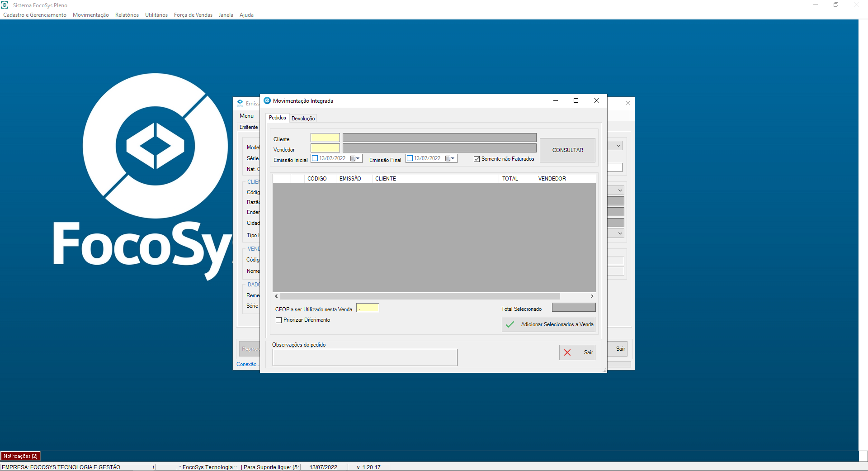This screenshot has width=868, height=471.
Task: Sort by TOTAL column header
Action: click(517, 179)
